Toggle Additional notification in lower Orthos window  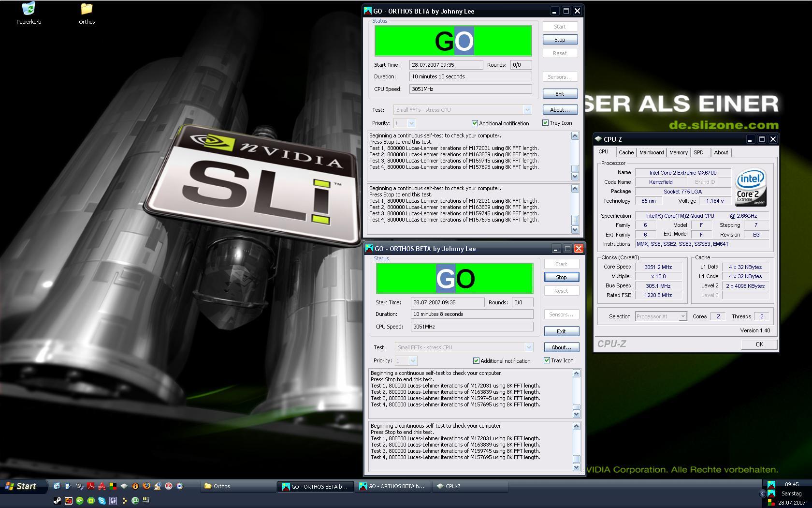click(x=502, y=361)
